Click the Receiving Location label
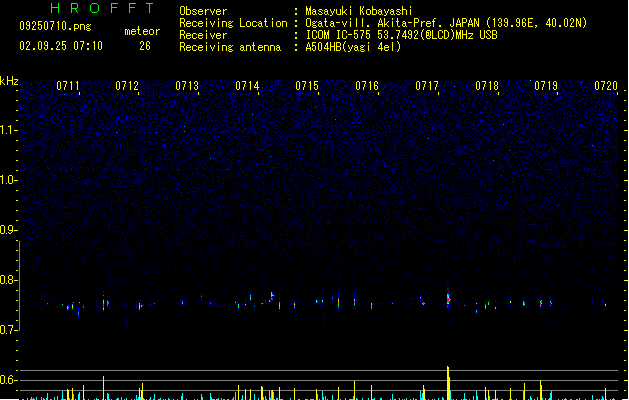 click(233, 23)
